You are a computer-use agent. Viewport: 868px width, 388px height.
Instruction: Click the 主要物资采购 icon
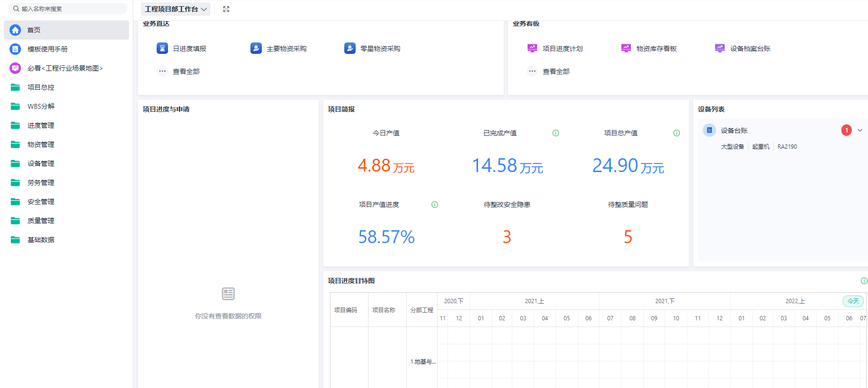point(256,48)
